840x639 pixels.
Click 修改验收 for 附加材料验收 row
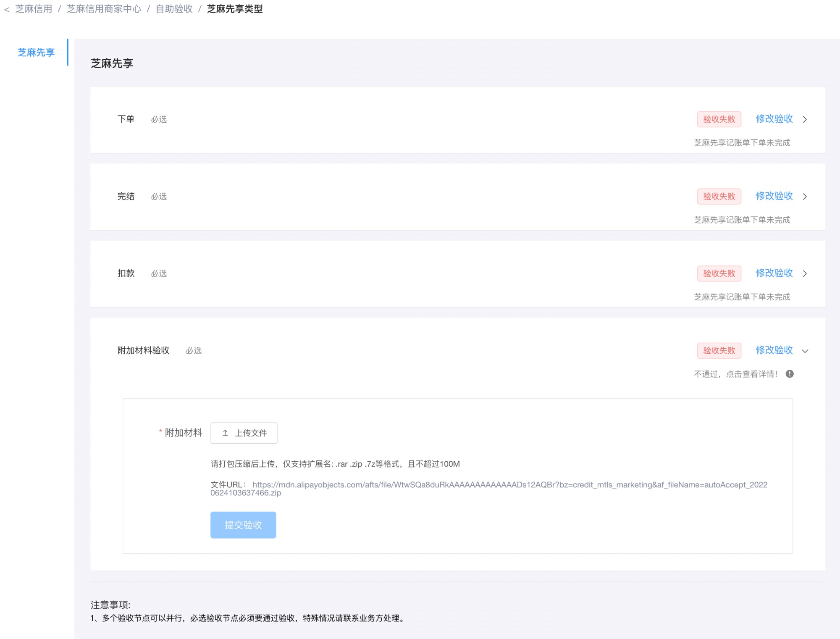pos(774,350)
